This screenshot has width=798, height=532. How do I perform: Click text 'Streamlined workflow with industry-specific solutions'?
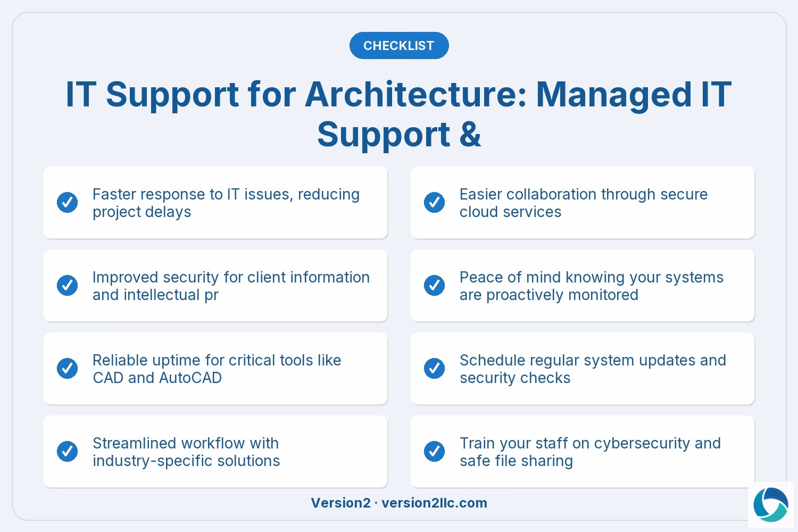[x=186, y=452]
